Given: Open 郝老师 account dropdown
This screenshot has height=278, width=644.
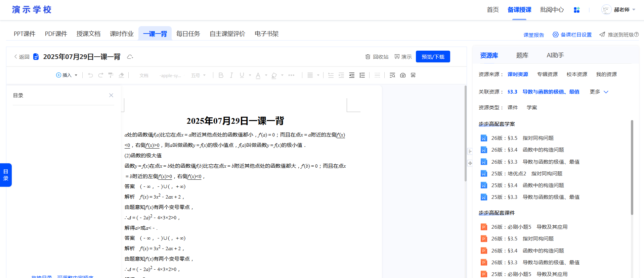Looking at the screenshot, I should (x=625, y=10).
